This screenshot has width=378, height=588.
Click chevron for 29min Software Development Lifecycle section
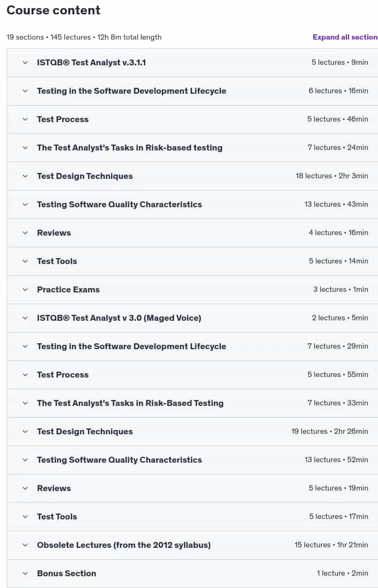coord(25,346)
